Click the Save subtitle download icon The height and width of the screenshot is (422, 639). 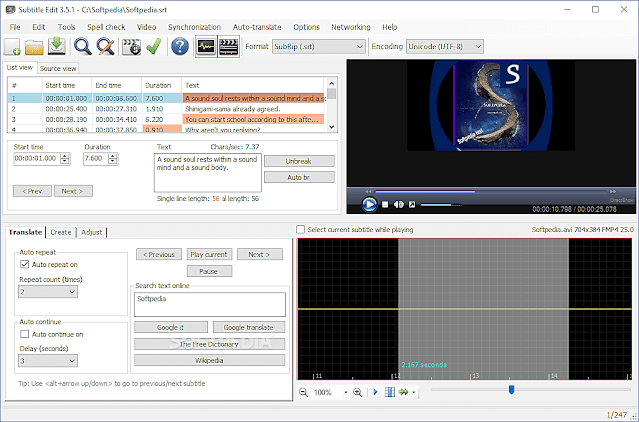(57, 46)
